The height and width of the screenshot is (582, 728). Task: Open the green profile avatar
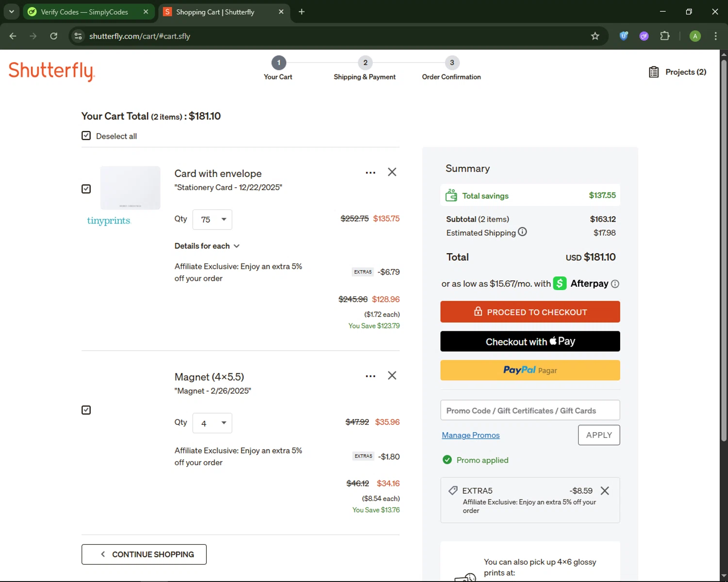tap(695, 36)
